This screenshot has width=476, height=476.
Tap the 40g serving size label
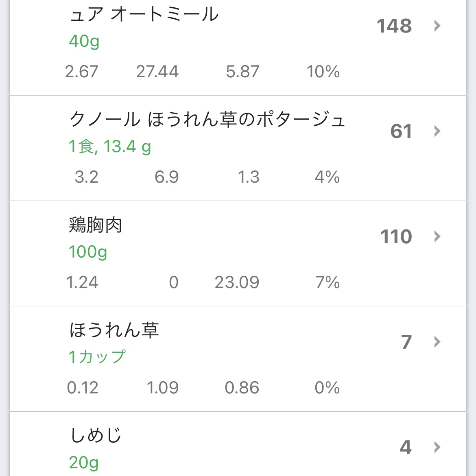click(84, 41)
